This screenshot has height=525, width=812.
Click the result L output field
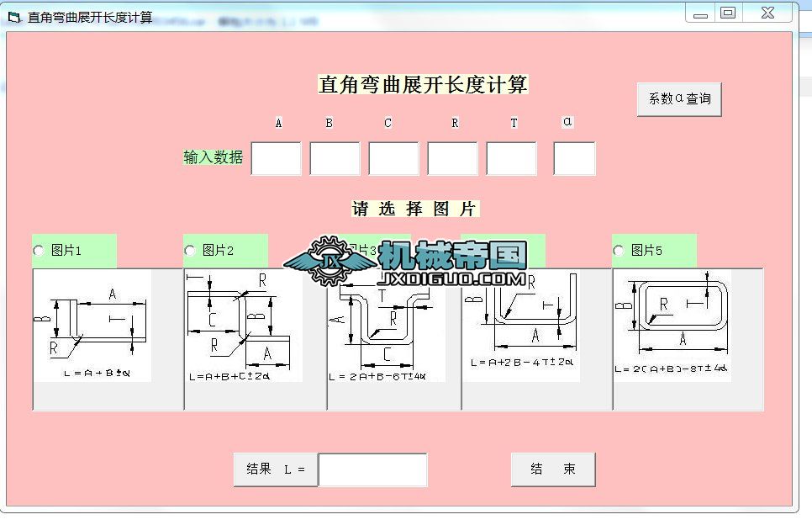(x=373, y=469)
